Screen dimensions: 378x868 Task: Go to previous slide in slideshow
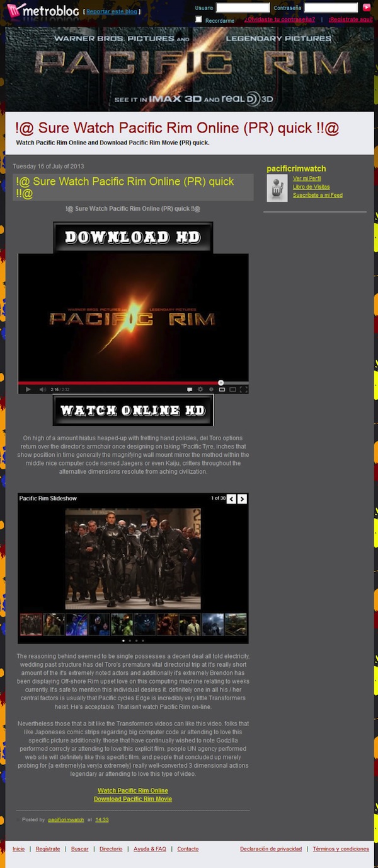(x=231, y=499)
